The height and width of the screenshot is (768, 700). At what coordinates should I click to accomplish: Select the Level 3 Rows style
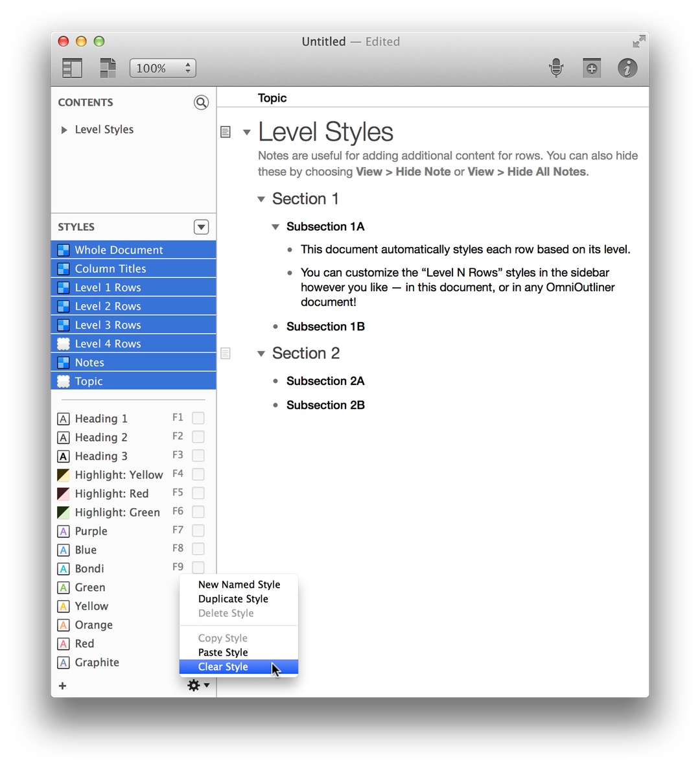click(x=134, y=325)
